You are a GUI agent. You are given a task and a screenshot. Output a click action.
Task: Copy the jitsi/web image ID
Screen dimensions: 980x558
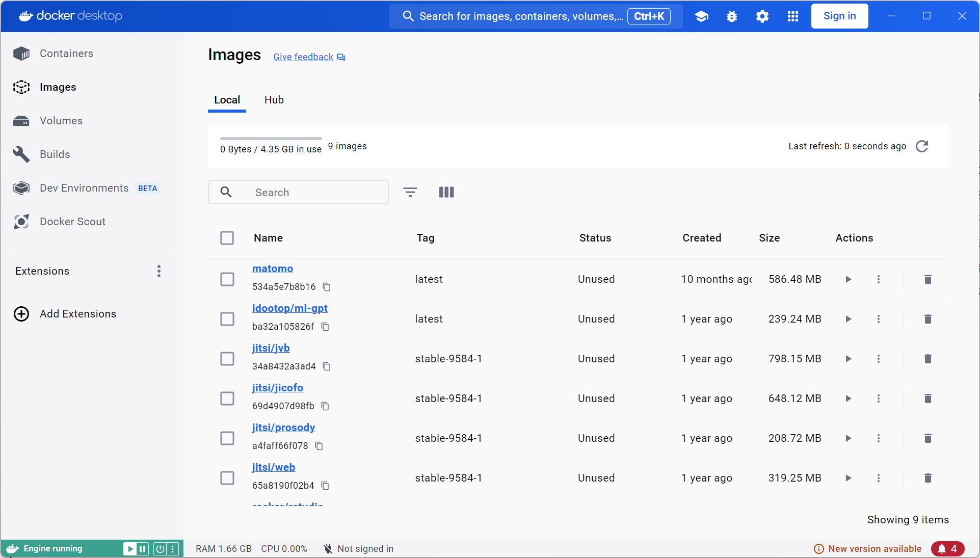(x=325, y=486)
